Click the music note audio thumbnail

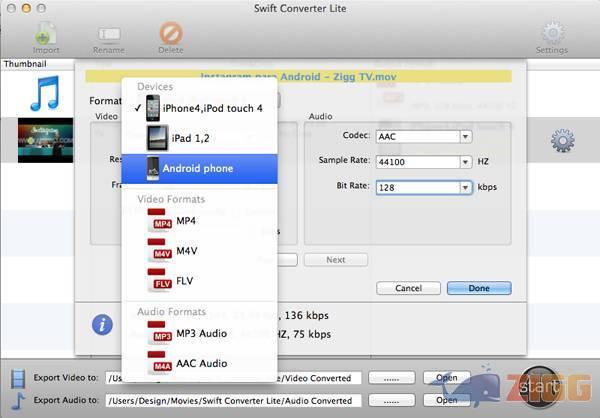click(x=45, y=93)
